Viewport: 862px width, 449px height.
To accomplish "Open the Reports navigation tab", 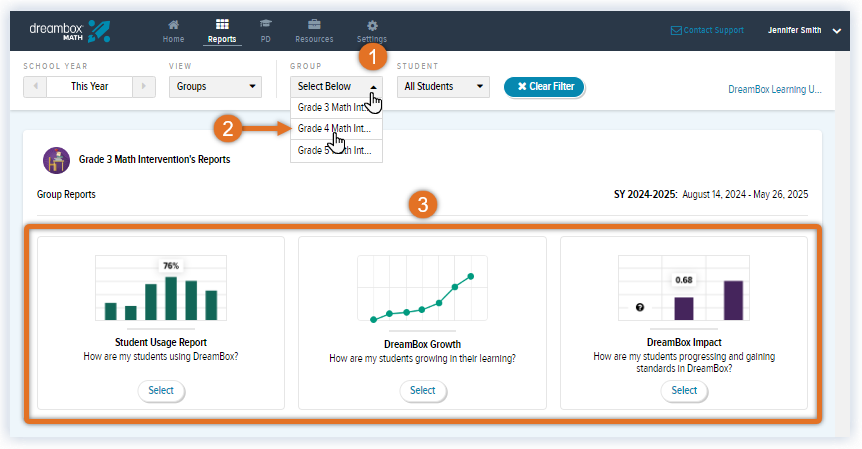I will 221,30.
